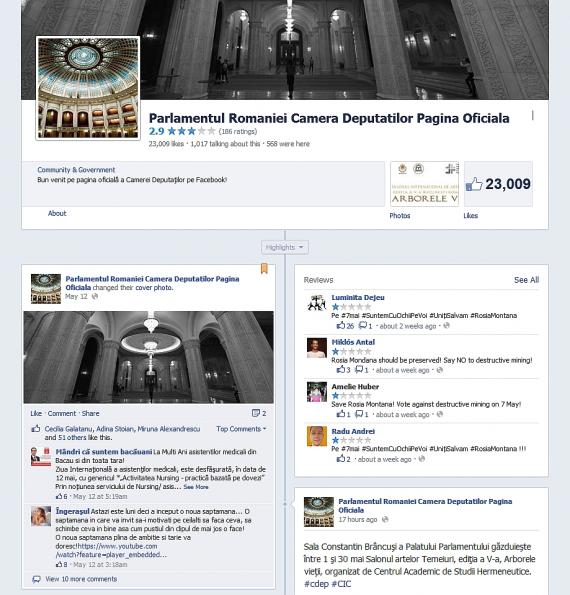Open the May 12 post timestamp
The height and width of the screenshot is (595, 570).
click(x=76, y=296)
